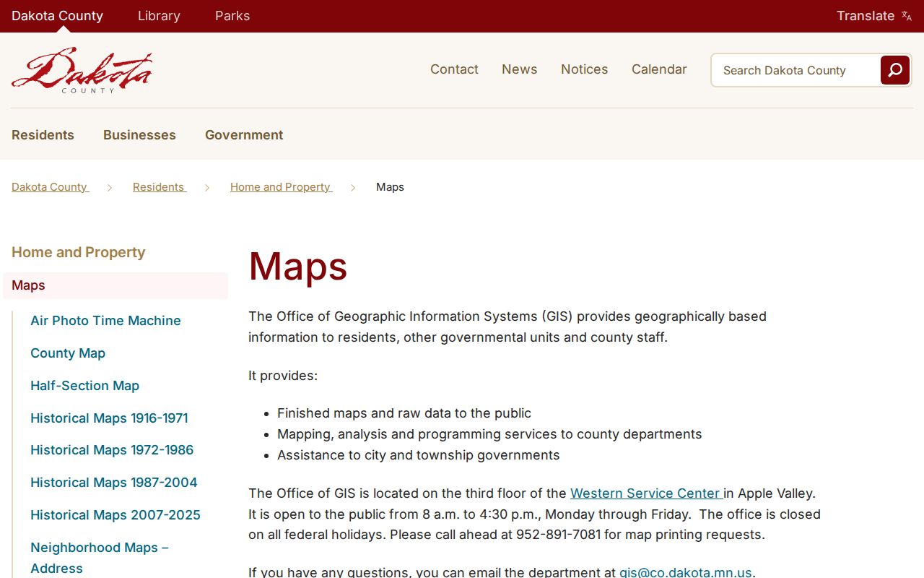Viewport: 924px width, 578px height.
Task: Go to Notices in the header
Action: point(585,69)
